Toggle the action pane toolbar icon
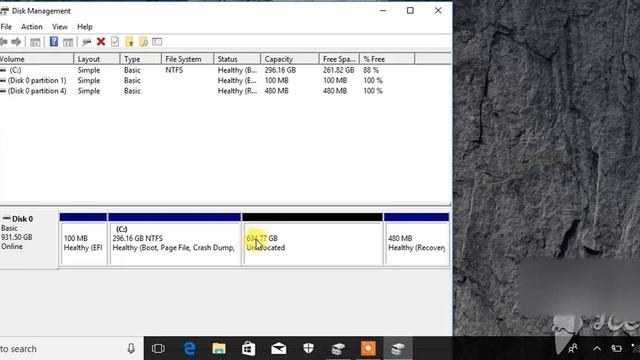Viewport: 640px width, 360px height. 68,42
